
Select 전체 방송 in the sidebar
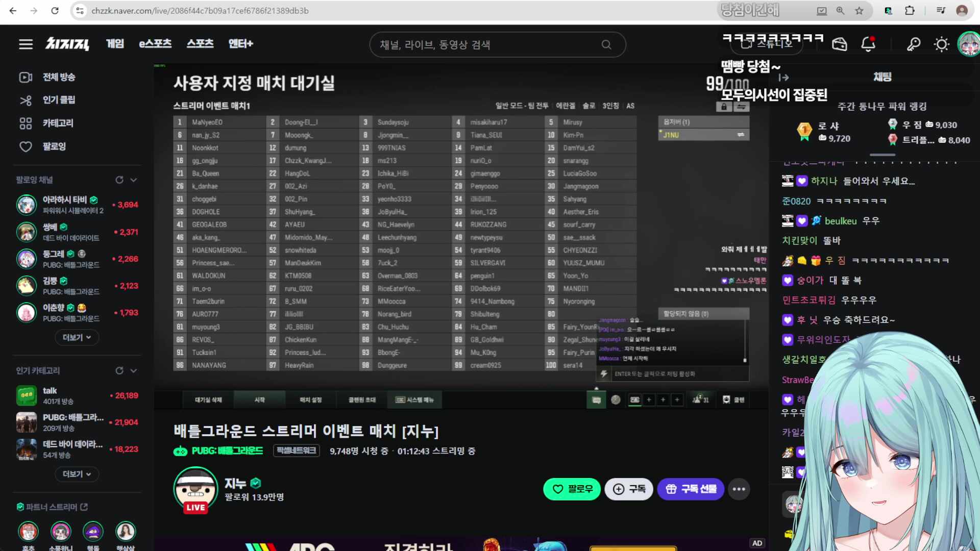(59, 77)
